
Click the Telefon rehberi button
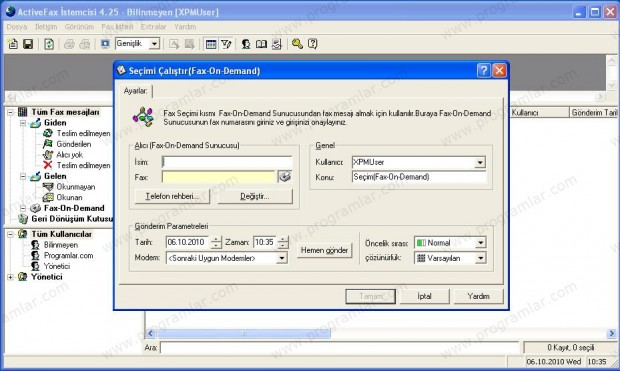click(172, 196)
